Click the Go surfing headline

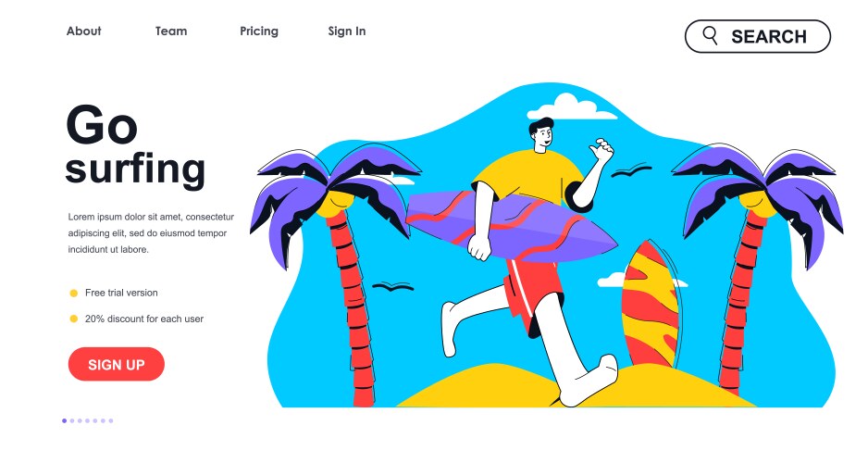pyautogui.click(x=135, y=145)
